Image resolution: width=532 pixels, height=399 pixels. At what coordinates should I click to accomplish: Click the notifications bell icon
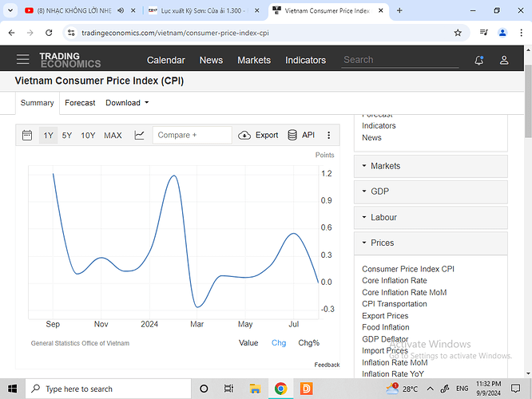(x=478, y=60)
